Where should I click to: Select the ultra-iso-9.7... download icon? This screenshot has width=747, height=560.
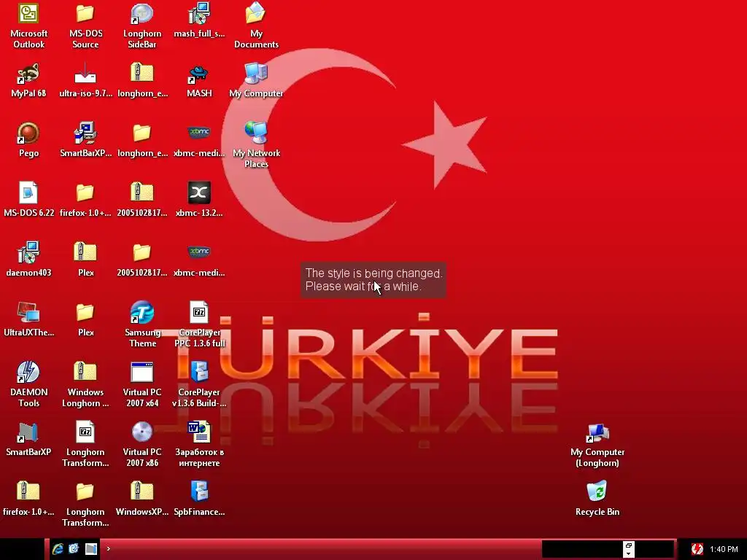point(85,74)
